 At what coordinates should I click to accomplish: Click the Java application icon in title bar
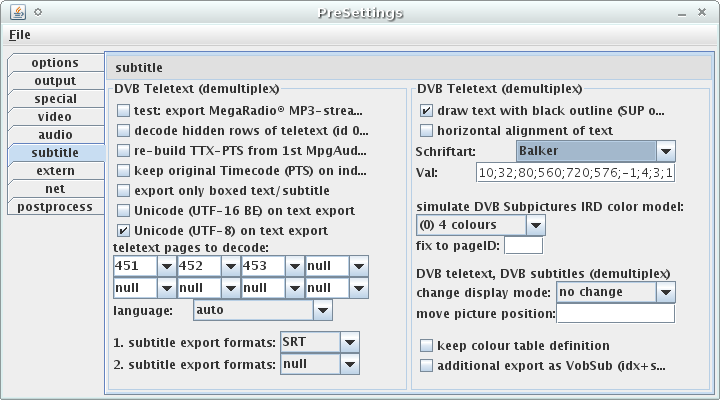point(15,13)
